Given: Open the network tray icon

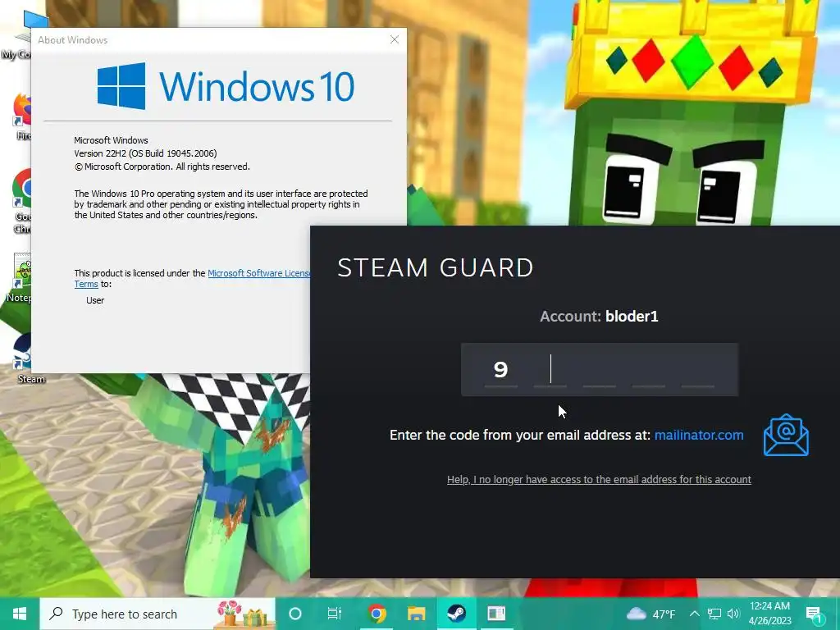Looking at the screenshot, I should (x=714, y=614).
